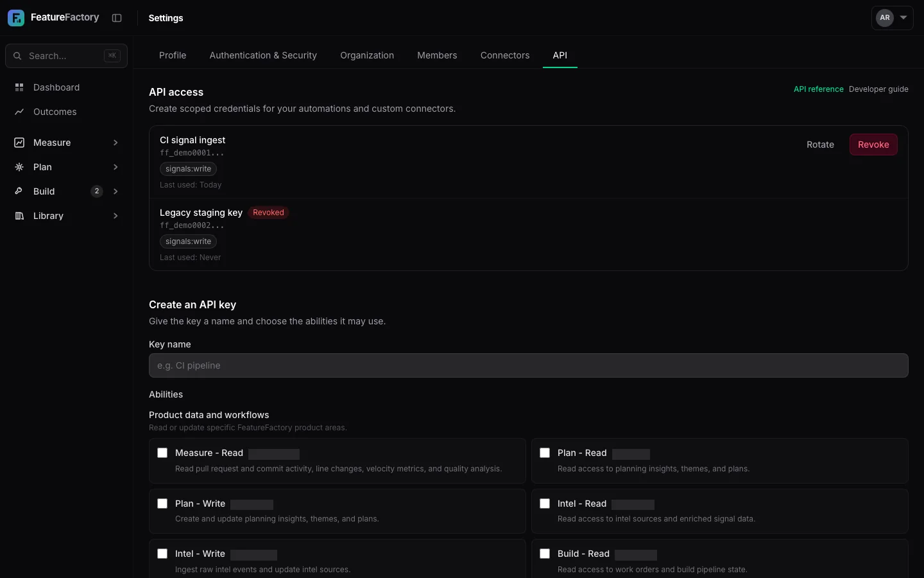Check the Plan - Read ability
Image resolution: width=924 pixels, height=578 pixels.
point(545,453)
